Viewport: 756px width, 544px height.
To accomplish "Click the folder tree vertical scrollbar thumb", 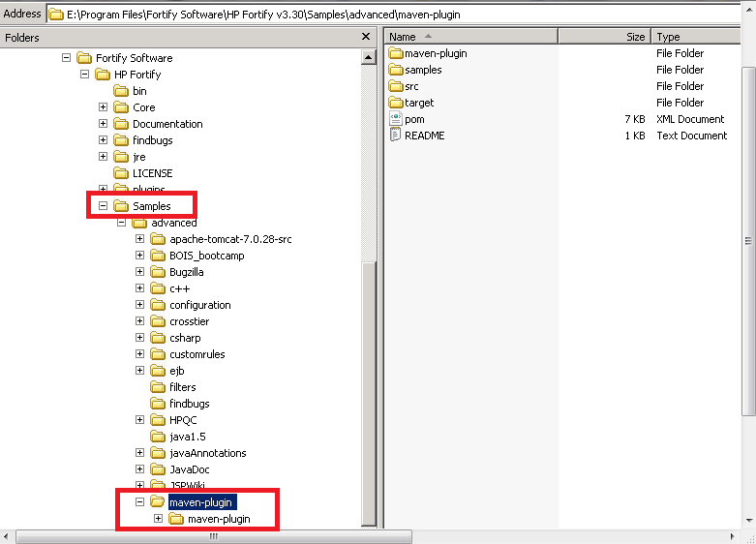I will (x=369, y=394).
